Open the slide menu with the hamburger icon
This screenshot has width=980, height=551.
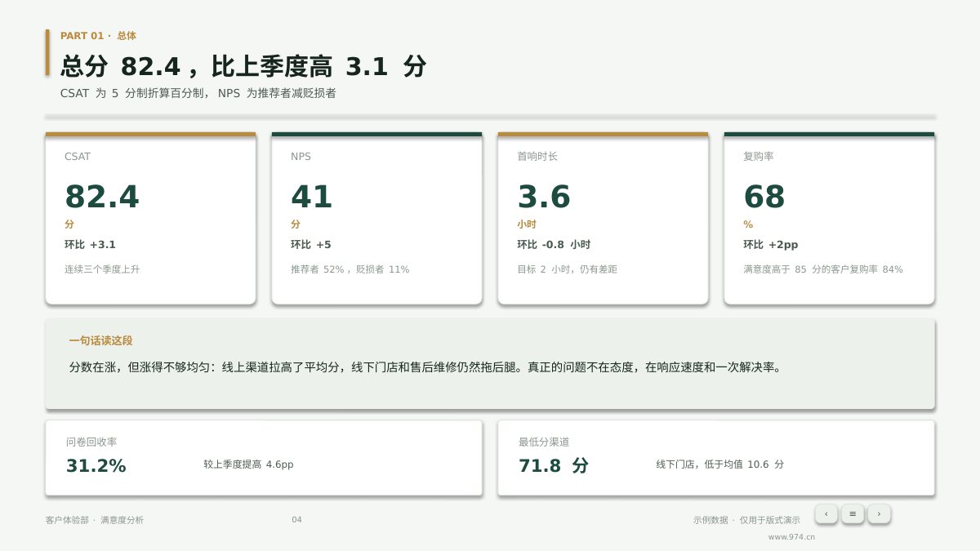click(853, 513)
